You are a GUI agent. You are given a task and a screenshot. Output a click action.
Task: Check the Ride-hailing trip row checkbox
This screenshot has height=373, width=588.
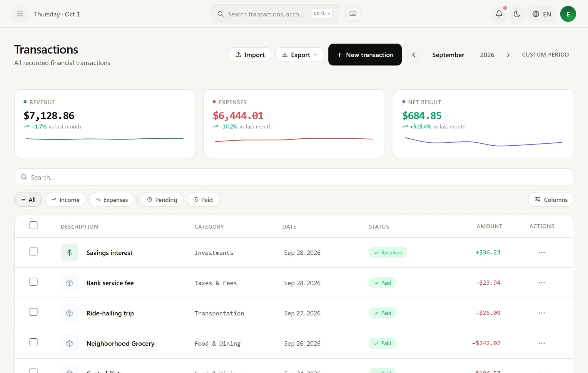click(34, 312)
